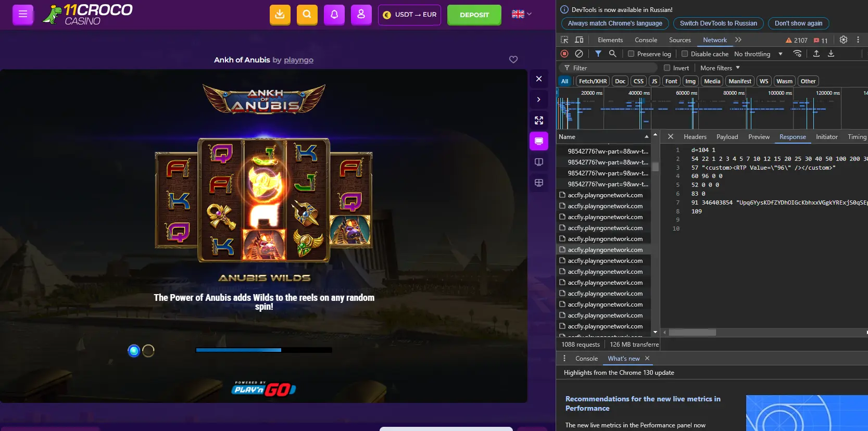Open the Initiator tab

click(827, 136)
